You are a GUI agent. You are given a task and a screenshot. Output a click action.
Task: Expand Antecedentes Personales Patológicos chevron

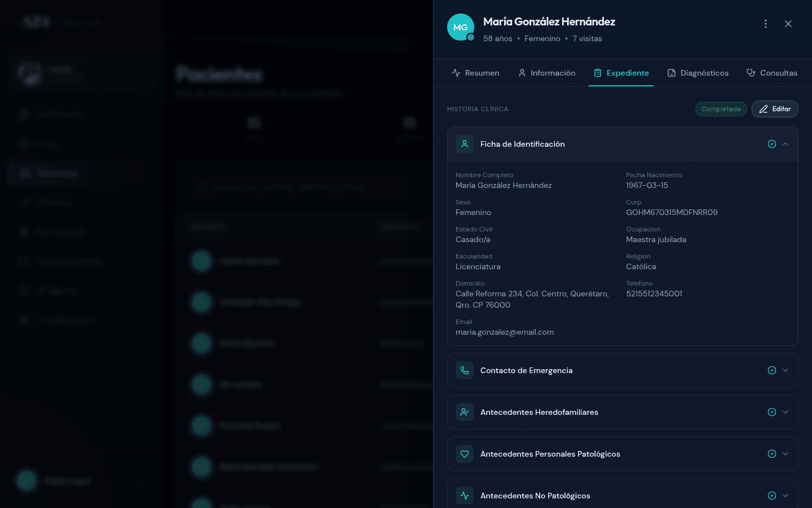point(785,454)
